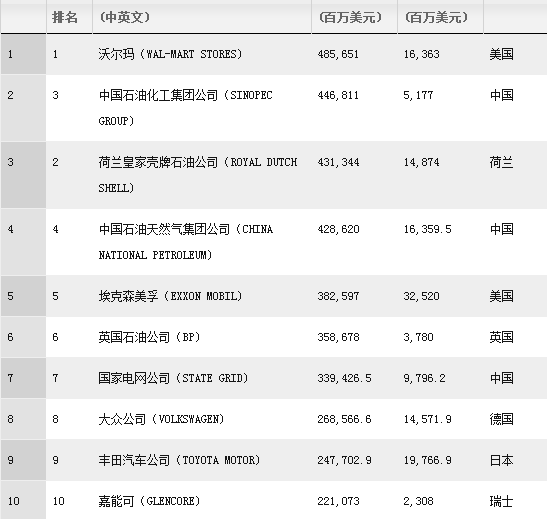
Task: Click Exxon Mobil profit value 32,520
Action: [x=421, y=296]
